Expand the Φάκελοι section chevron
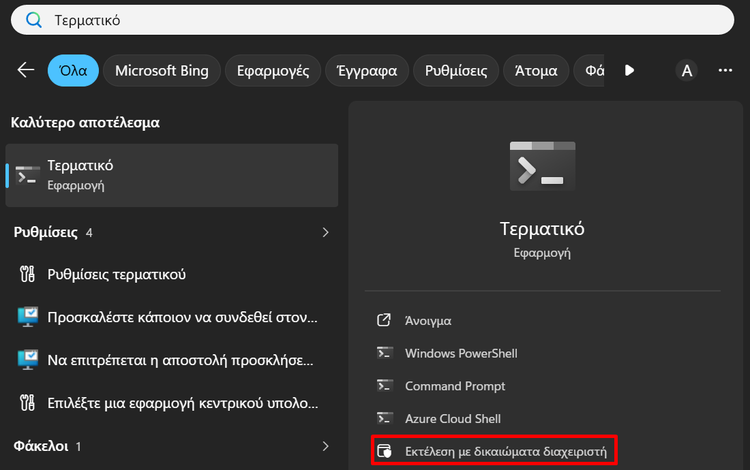Viewport: 750px width, 470px height. (324, 445)
